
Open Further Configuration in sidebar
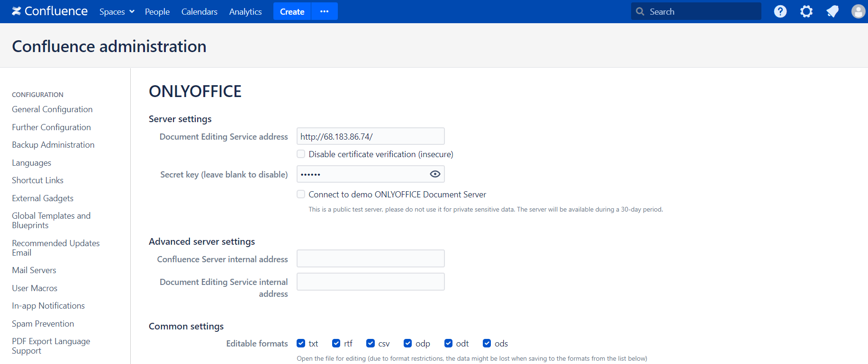51,127
